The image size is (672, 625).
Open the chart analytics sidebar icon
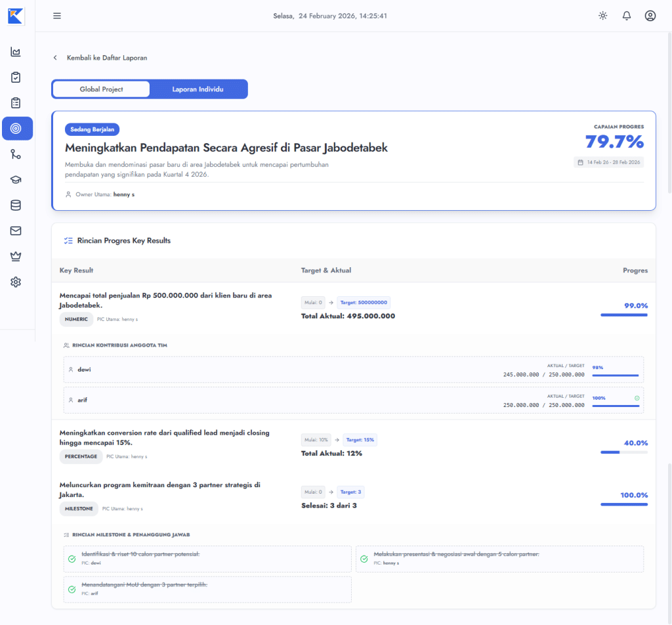[x=16, y=52]
